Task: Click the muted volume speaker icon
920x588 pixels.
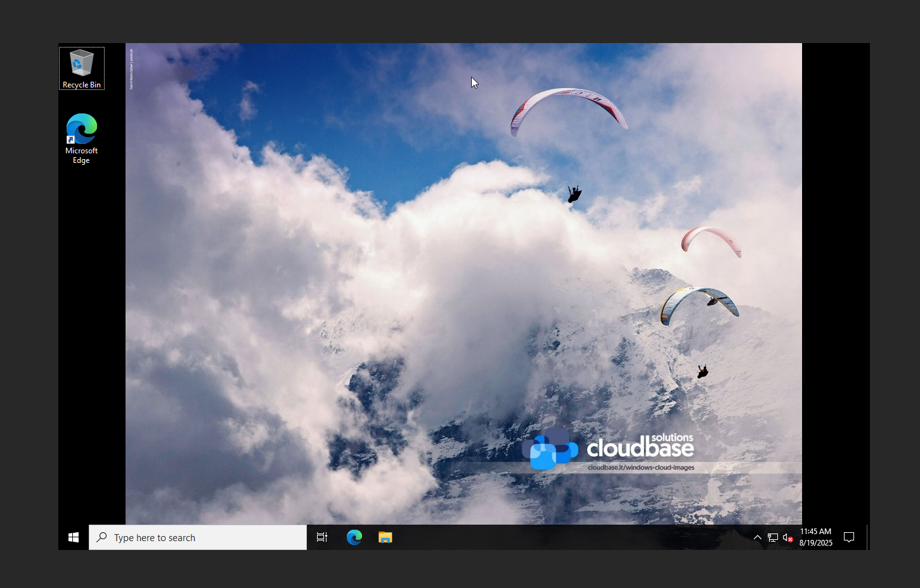Action: 787,537
